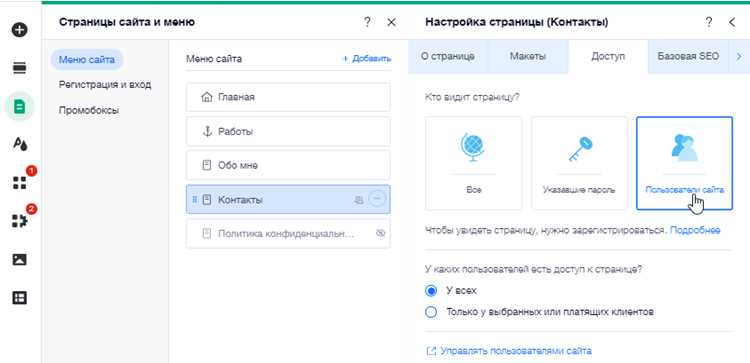Click the home icon of Главная page
The image size is (750, 363).
207,97
